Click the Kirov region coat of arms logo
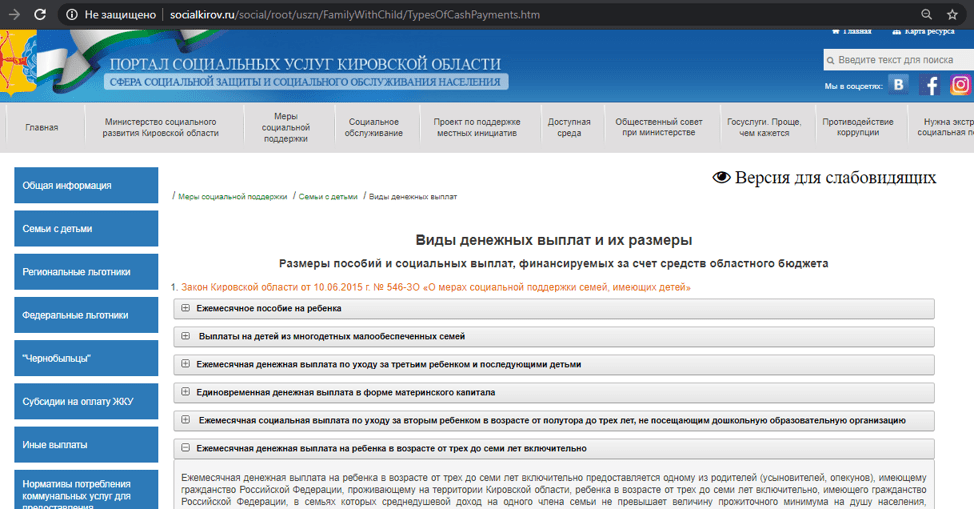This screenshot has width=974, height=509. [x=17, y=63]
